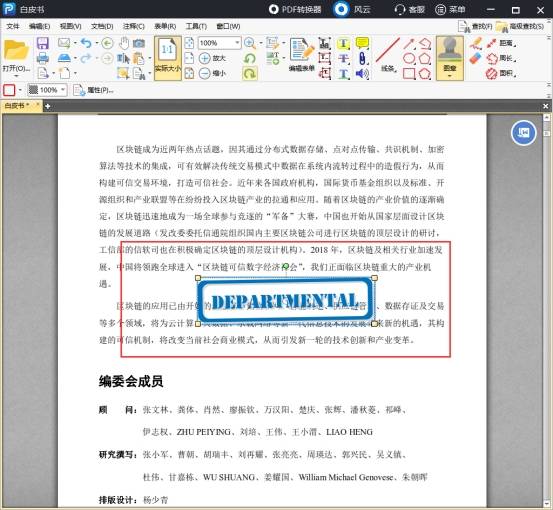Select the strikethrough text tool
The height and width of the screenshot is (510, 553).
click(x=344, y=58)
